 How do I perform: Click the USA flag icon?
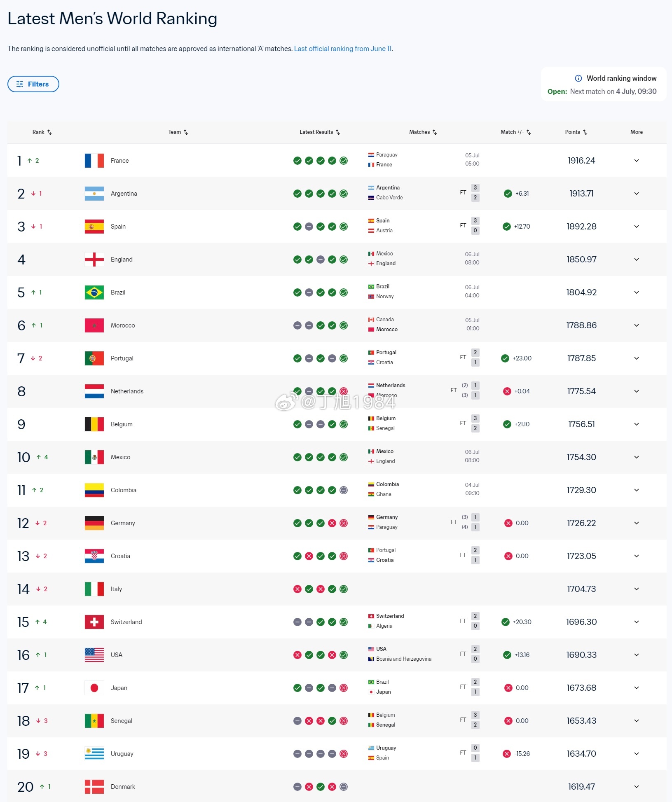tap(94, 655)
